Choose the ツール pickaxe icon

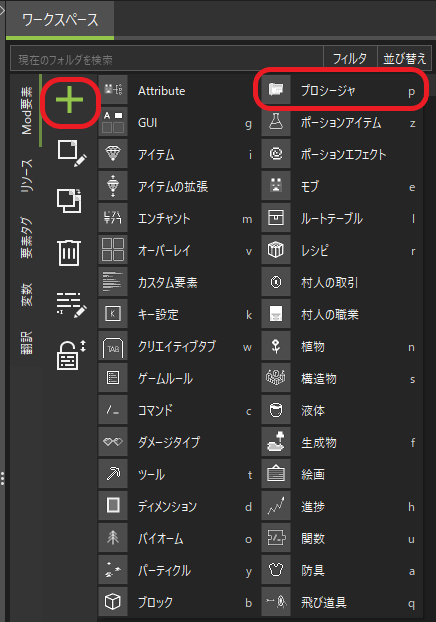(x=113, y=474)
